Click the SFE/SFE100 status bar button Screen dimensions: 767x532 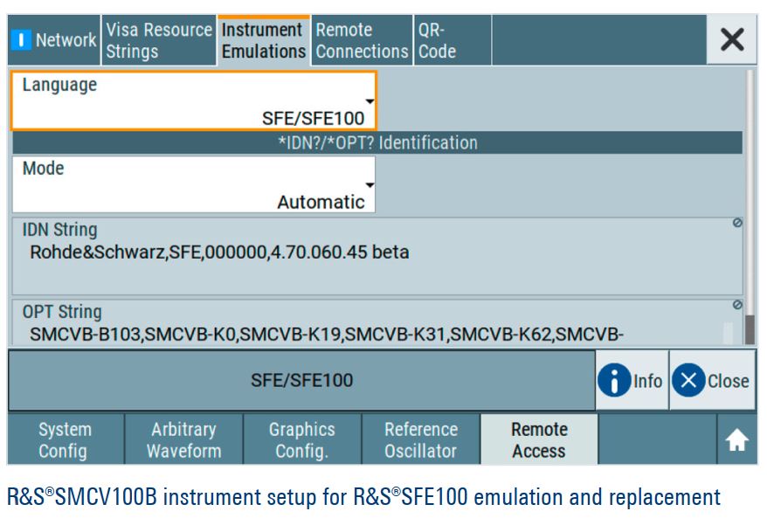pos(301,380)
